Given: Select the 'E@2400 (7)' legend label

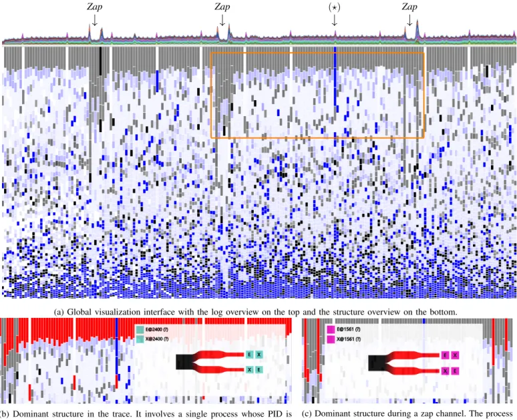Looking at the screenshot, I should pyautogui.click(x=157, y=329).
